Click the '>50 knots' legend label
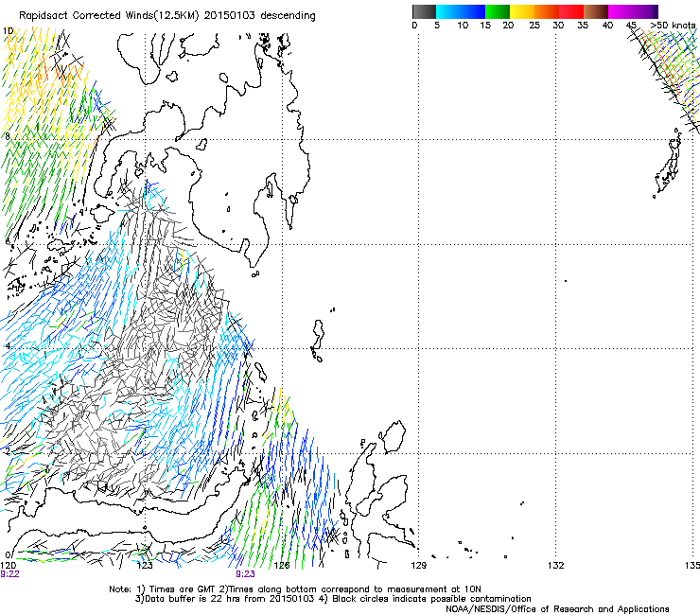This screenshot has height=615, width=700. (673, 26)
